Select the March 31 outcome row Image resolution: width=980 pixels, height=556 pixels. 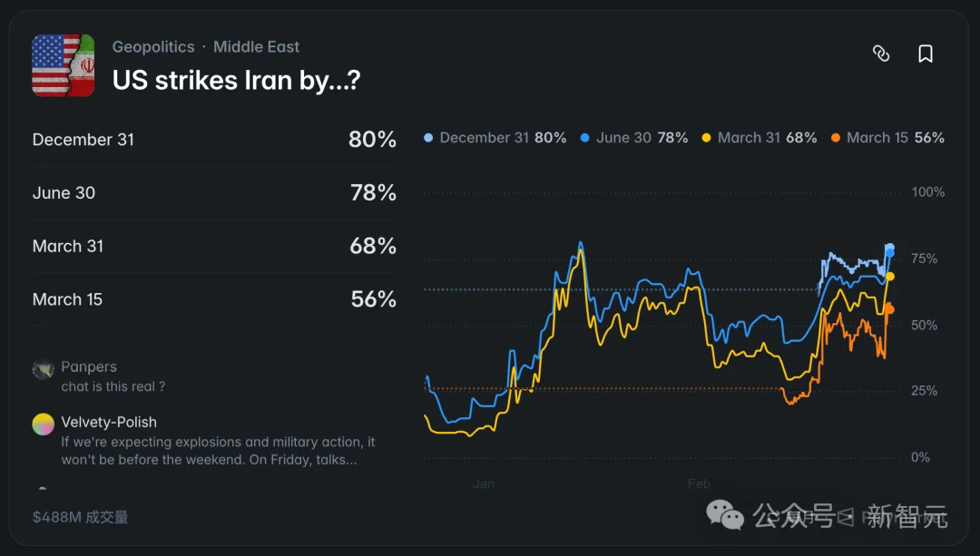coord(214,246)
